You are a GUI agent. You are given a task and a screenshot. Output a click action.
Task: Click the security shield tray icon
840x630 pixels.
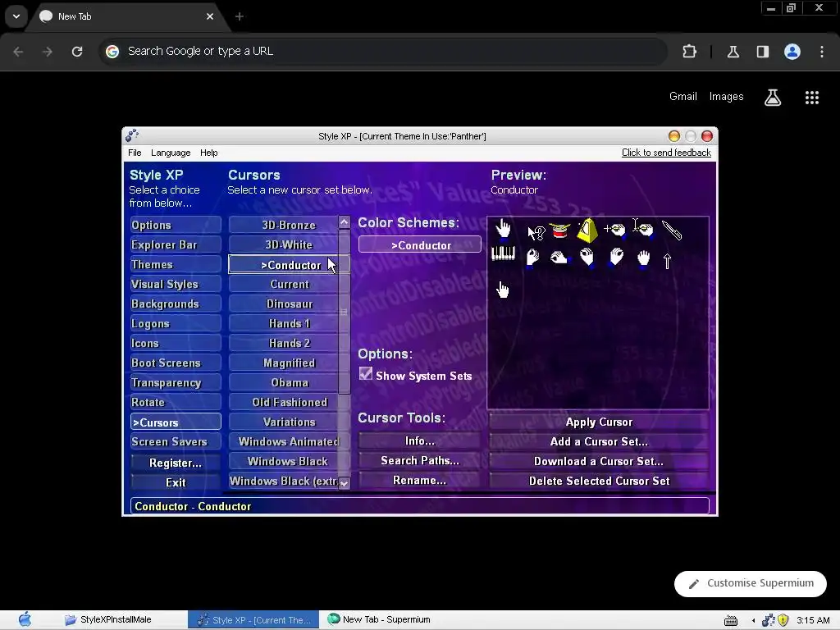(x=783, y=620)
